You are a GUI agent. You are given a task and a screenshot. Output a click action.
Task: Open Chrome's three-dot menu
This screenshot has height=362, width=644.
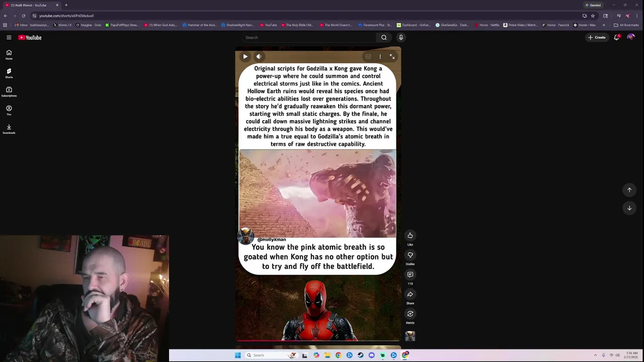click(x=637, y=16)
